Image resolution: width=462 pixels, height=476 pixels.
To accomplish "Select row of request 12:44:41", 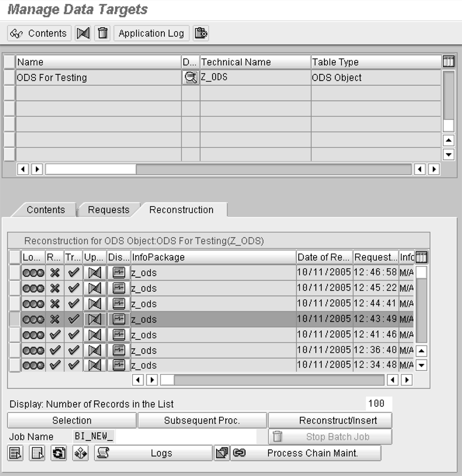I will click(x=14, y=303).
